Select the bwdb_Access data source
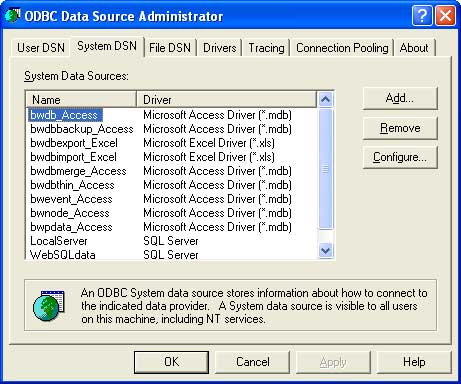The width and height of the screenshot is (461, 384). coord(64,115)
